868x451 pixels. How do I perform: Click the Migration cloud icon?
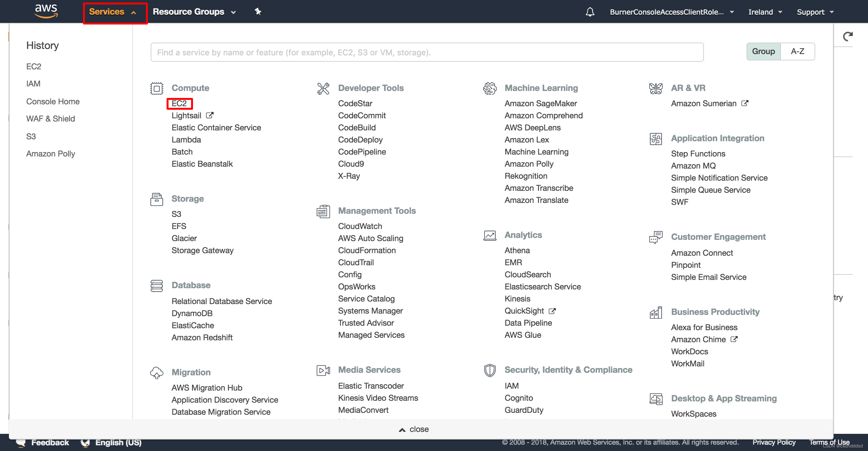[x=157, y=373]
